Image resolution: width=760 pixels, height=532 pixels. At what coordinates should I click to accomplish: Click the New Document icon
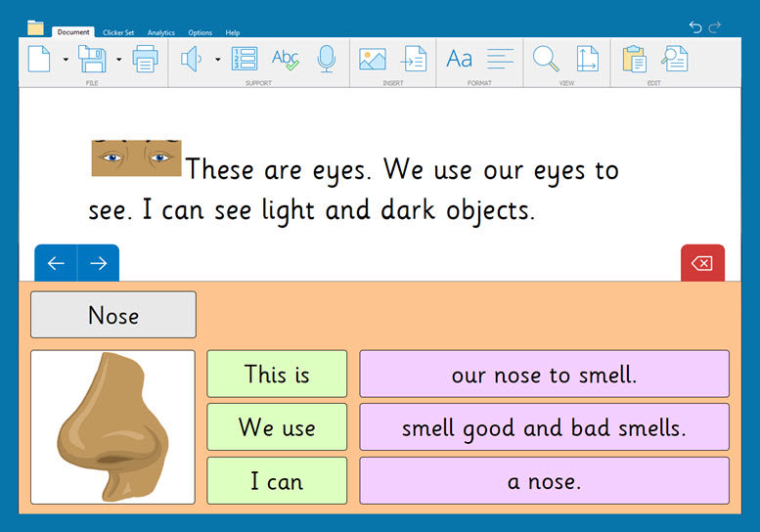[x=38, y=60]
